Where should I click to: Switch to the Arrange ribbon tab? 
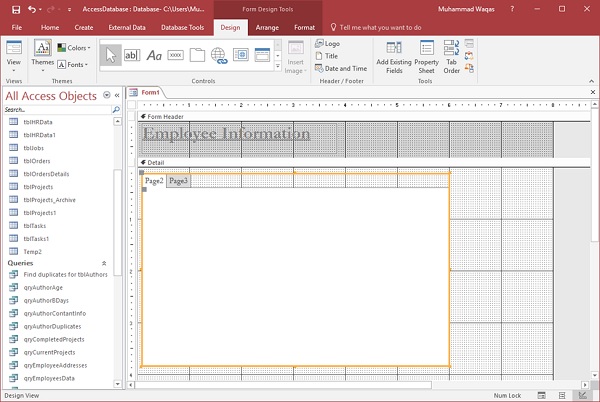coord(266,27)
